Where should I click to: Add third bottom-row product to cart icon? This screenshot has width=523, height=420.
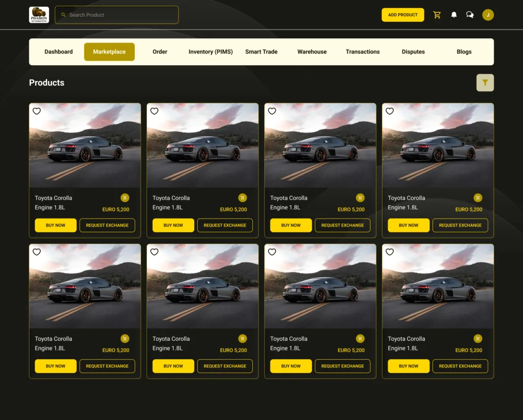tap(360, 339)
